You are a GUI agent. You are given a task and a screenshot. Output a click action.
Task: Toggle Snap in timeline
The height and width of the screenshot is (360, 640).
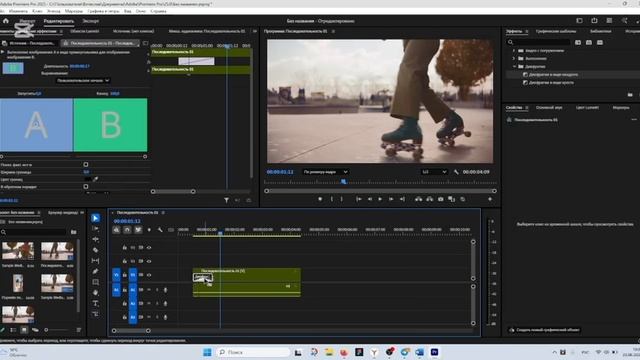[x=127, y=230]
